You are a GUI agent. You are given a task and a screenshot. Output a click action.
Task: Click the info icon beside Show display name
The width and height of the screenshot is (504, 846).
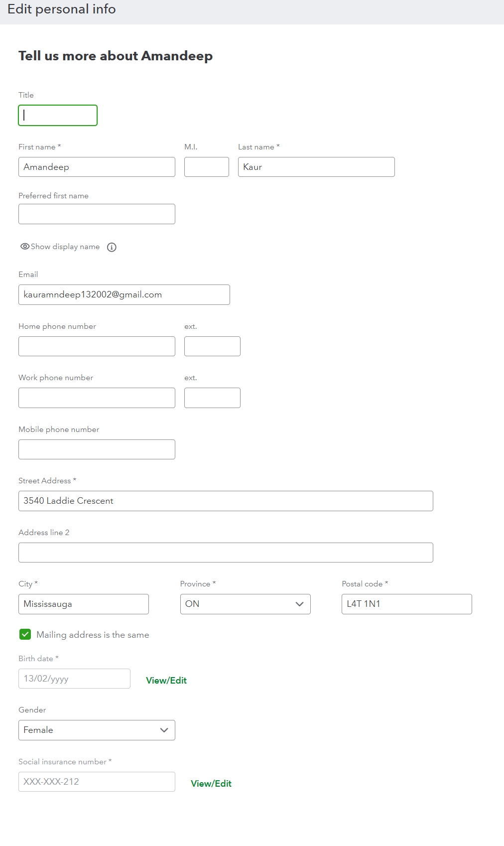(112, 247)
